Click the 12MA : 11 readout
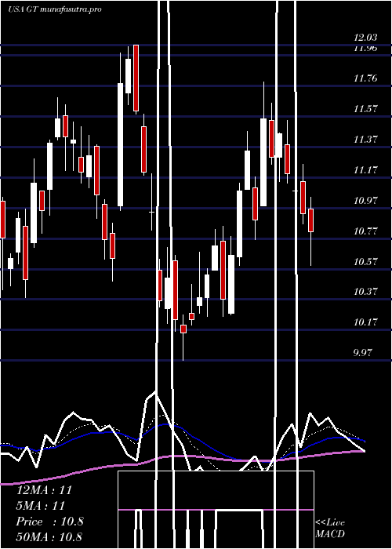This screenshot has height=549, width=392. [45, 490]
